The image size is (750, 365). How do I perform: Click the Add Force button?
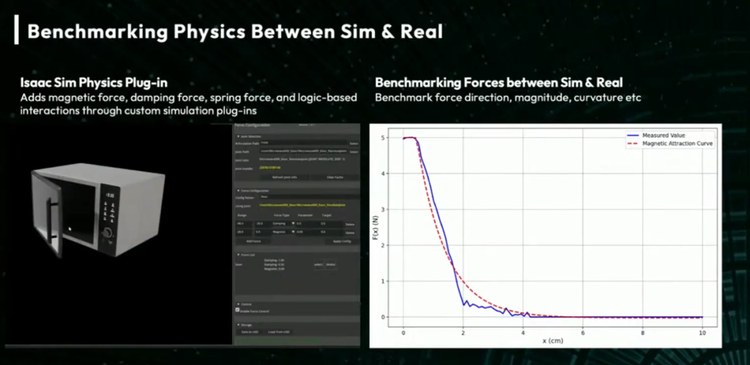pos(253,241)
